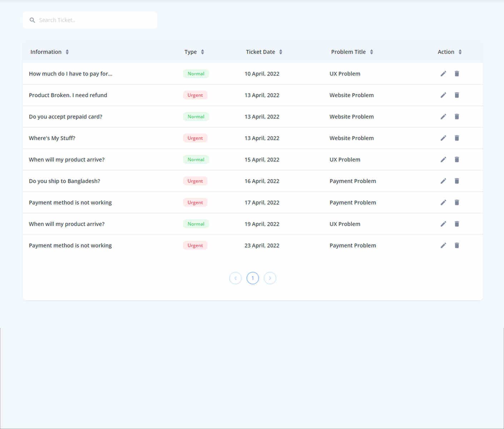The width and height of the screenshot is (504, 429).
Task: Click the delete icon on the 23 April ticket
Action: (457, 245)
